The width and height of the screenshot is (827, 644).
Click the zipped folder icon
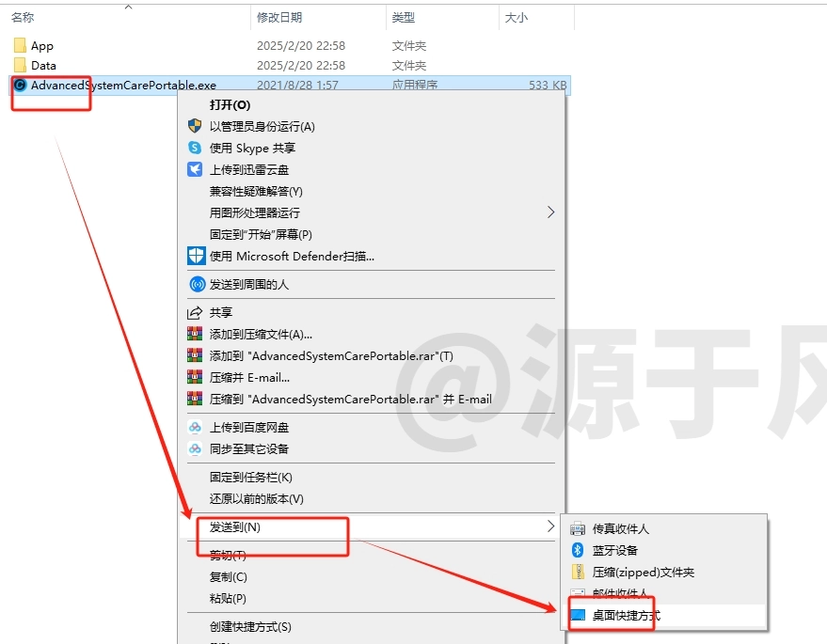pyautogui.click(x=578, y=572)
